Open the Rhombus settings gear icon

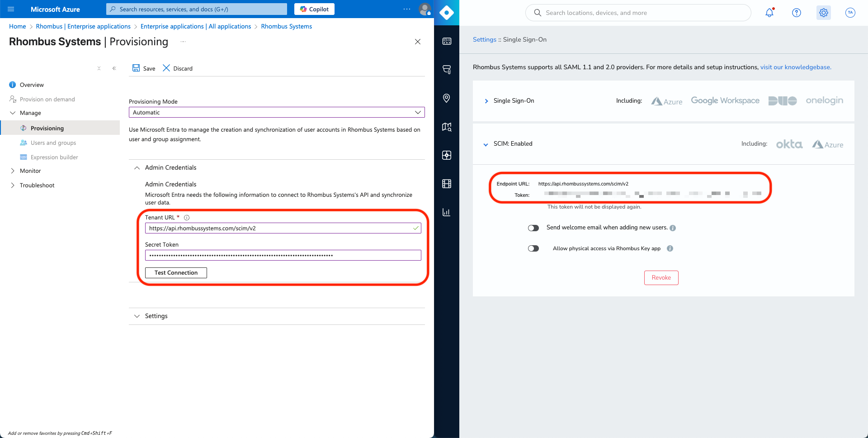click(824, 13)
